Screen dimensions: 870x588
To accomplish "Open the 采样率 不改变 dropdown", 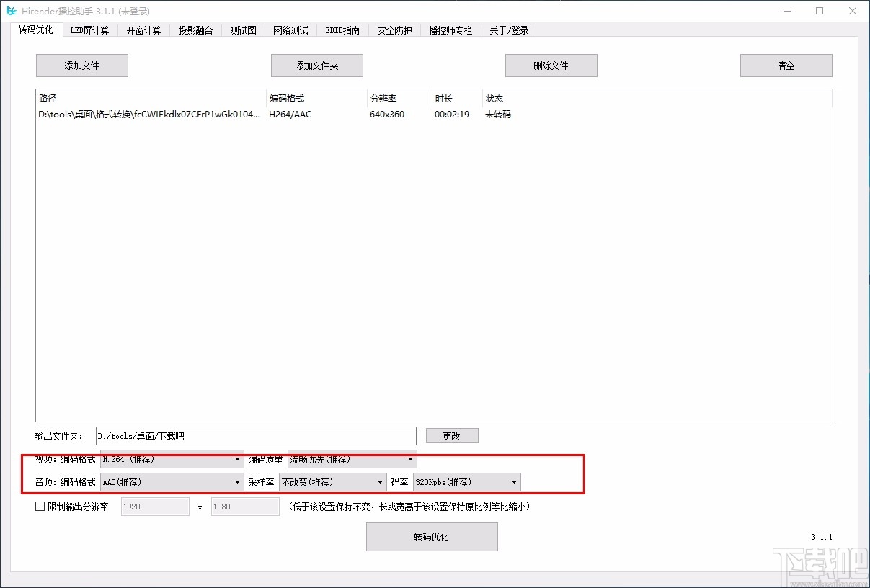I will tap(333, 482).
